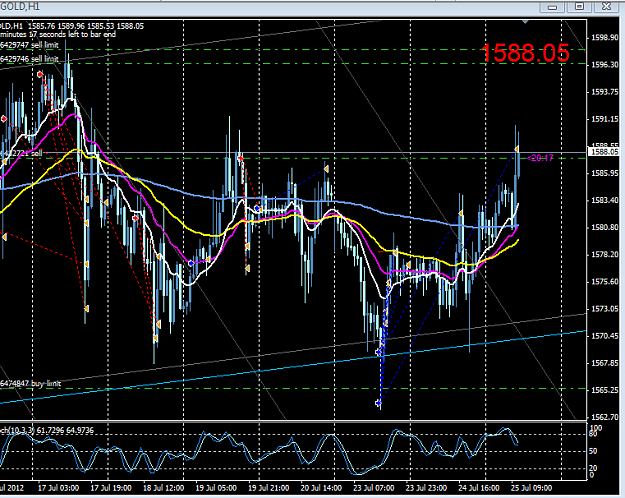Click the stochastic scale value 50

point(593,451)
